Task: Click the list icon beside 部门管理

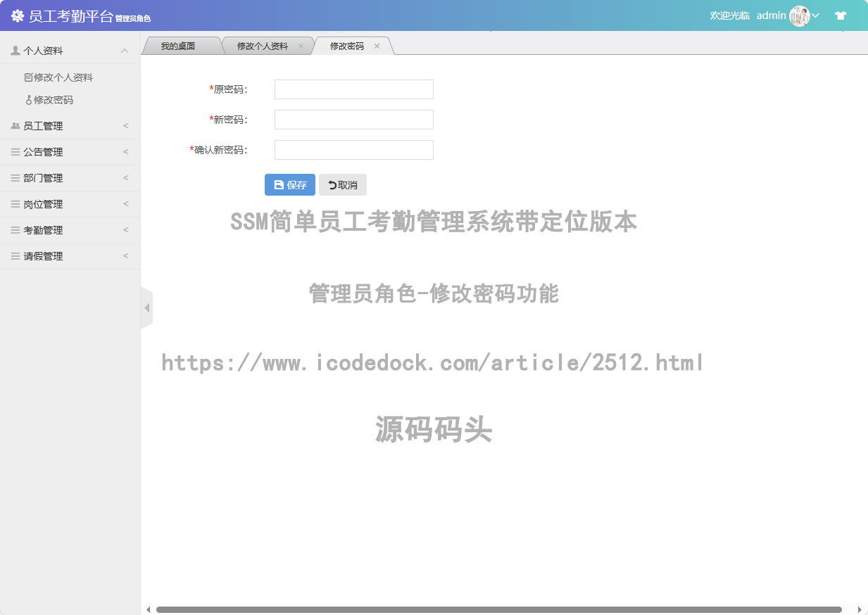Action: point(15,178)
